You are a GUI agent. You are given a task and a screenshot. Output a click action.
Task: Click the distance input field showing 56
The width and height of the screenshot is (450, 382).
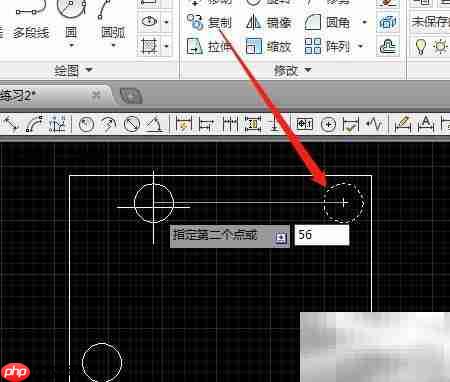tap(322, 235)
